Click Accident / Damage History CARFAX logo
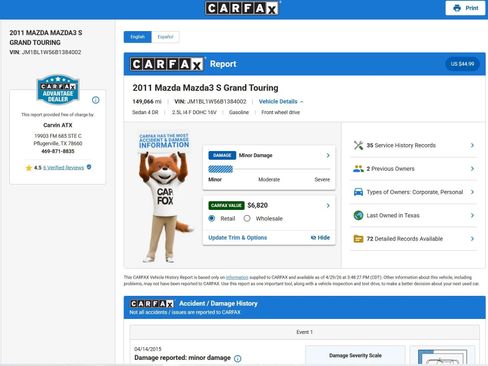This screenshot has width=488, height=366. click(x=152, y=304)
